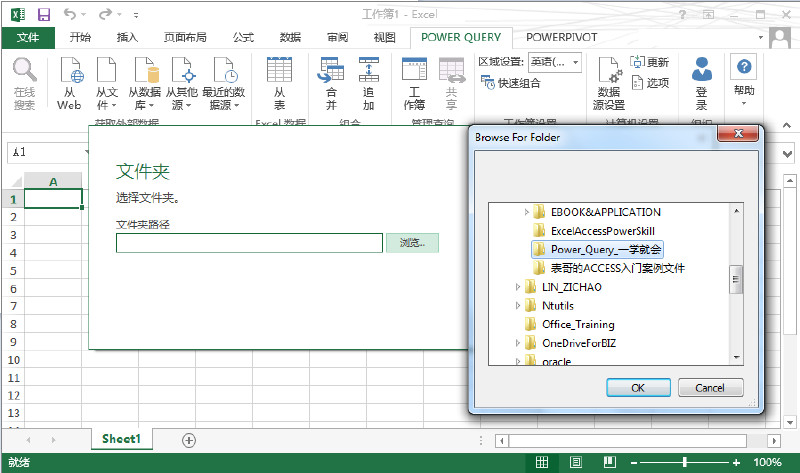Click the 100% zoom level text
The height and width of the screenshot is (473, 800).
pos(767,462)
